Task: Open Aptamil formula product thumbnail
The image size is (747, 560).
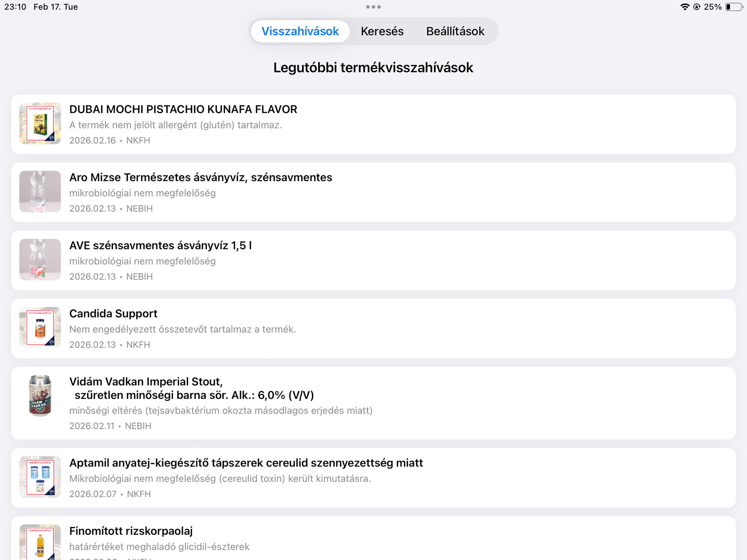Action: 40,477
